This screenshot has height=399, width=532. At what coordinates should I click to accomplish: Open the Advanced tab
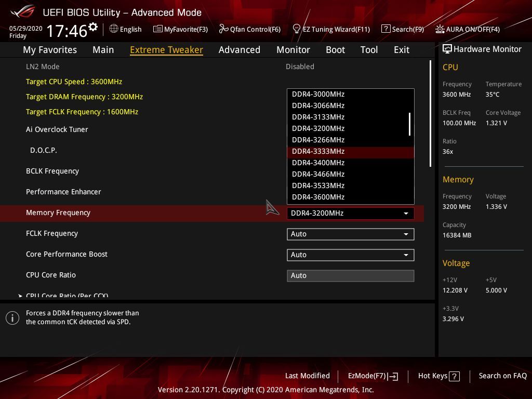[x=240, y=50]
